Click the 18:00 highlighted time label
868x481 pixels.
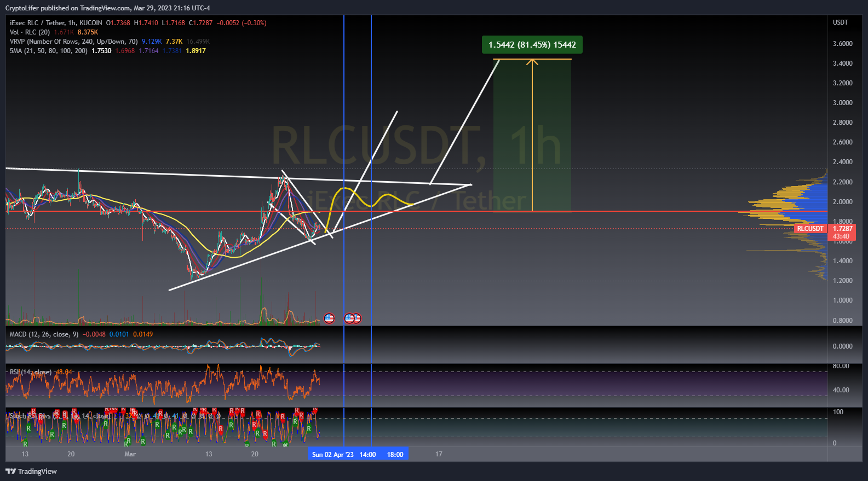click(395, 454)
